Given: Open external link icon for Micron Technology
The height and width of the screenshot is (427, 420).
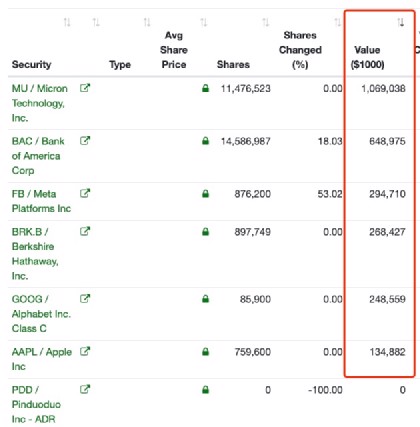Looking at the screenshot, I should click(85, 88).
